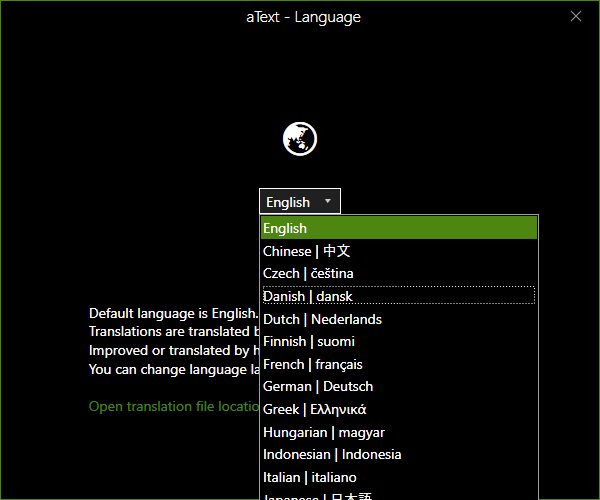Screen dimensions: 600x500
Task: Pick Czech | čeština from the list
Action: coord(399,274)
